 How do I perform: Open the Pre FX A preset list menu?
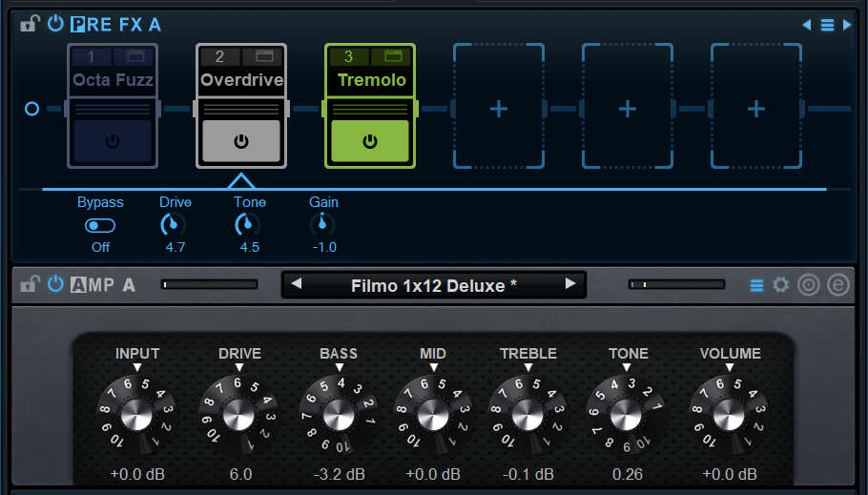pos(827,25)
